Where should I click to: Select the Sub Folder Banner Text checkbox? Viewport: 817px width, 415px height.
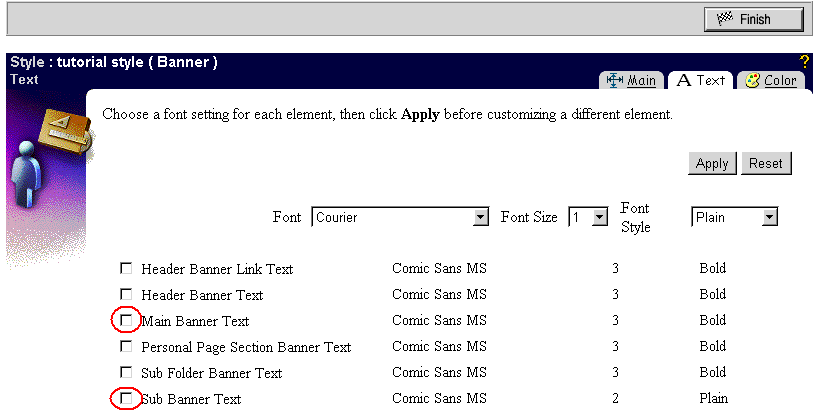coord(126,372)
